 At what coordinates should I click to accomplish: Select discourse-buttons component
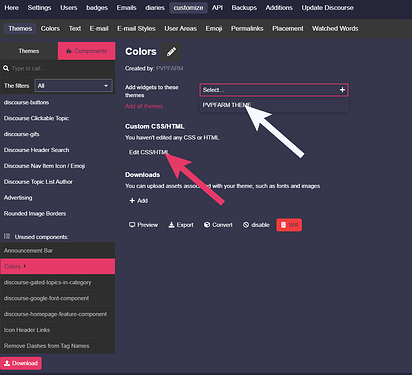point(58,102)
